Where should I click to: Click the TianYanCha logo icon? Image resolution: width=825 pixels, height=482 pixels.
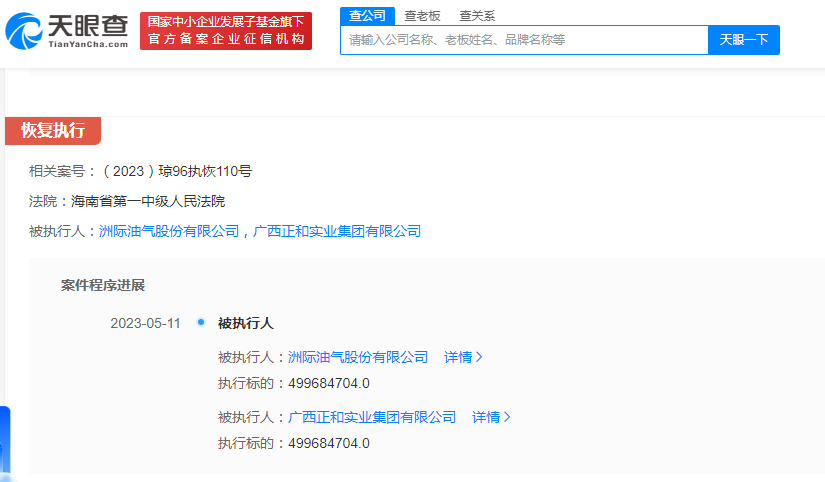click(25, 31)
